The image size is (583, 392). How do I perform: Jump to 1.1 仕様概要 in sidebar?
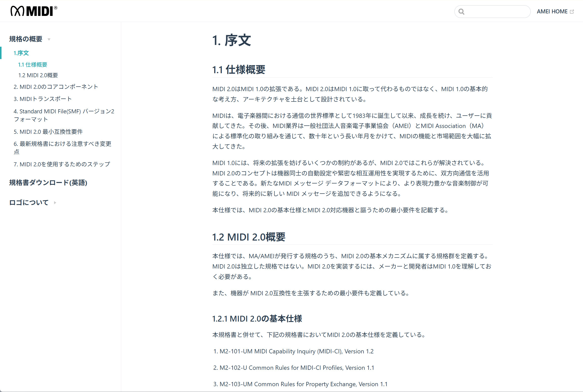(x=33, y=65)
